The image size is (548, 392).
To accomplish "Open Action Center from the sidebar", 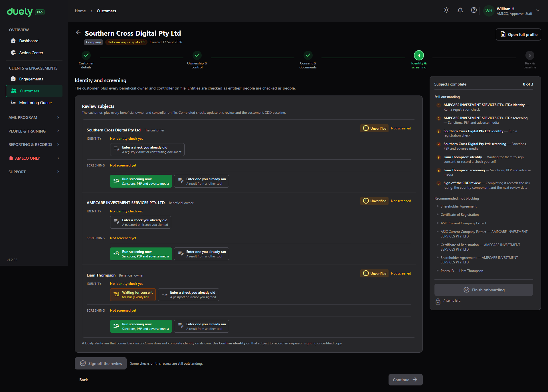I will [x=34, y=53].
